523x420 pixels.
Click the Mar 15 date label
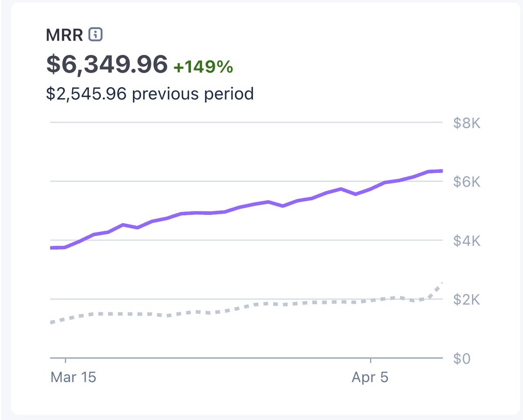[73, 377]
